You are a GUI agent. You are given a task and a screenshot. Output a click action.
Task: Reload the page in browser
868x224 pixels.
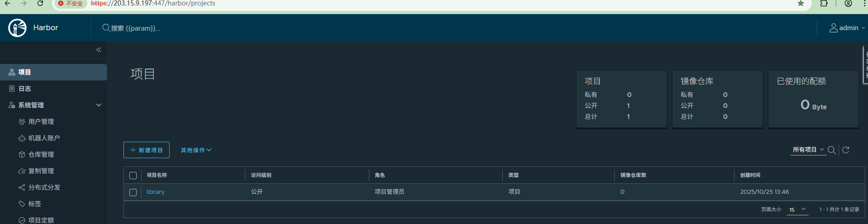tap(40, 4)
